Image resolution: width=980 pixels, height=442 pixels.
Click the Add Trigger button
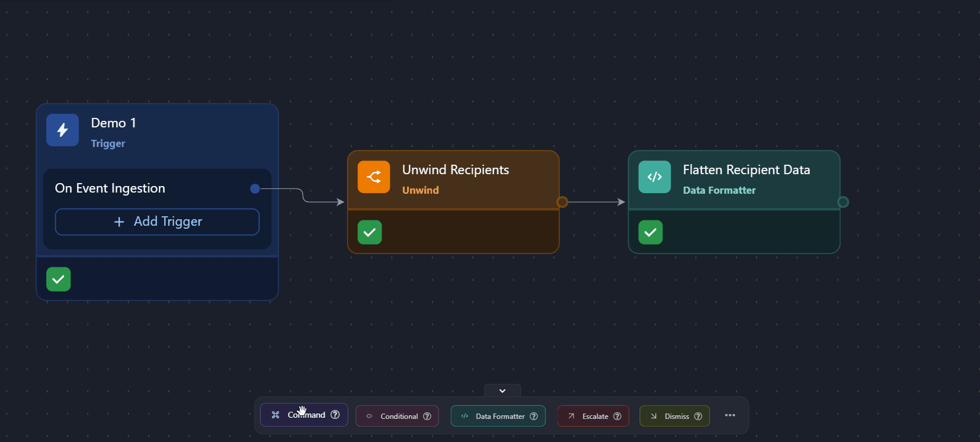157,222
